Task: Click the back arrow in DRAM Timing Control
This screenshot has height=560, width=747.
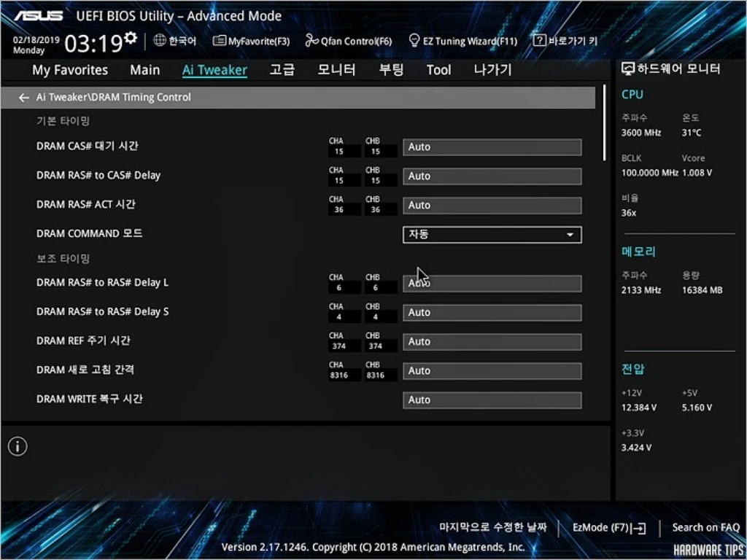Action: pos(24,98)
